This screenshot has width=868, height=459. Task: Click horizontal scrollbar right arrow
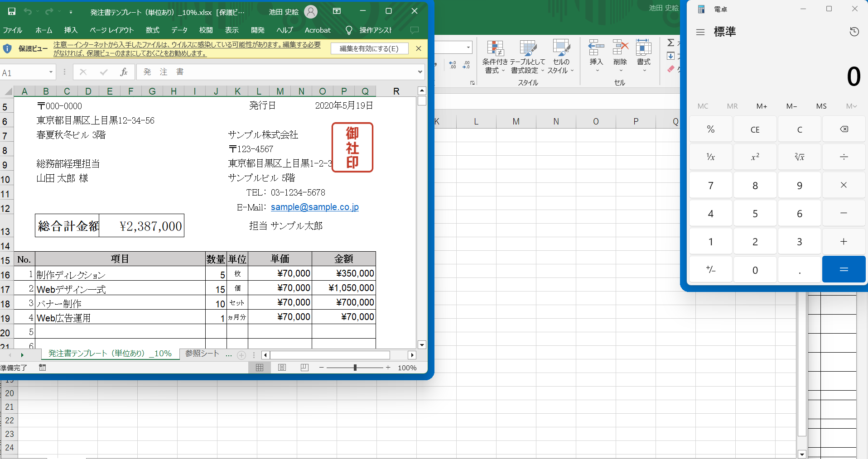coord(412,355)
